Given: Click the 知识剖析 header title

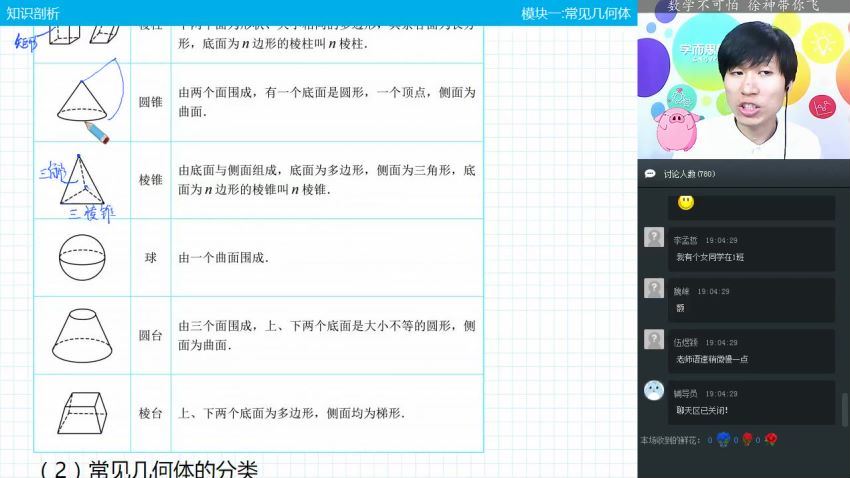Looking at the screenshot, I should point(33,14).
